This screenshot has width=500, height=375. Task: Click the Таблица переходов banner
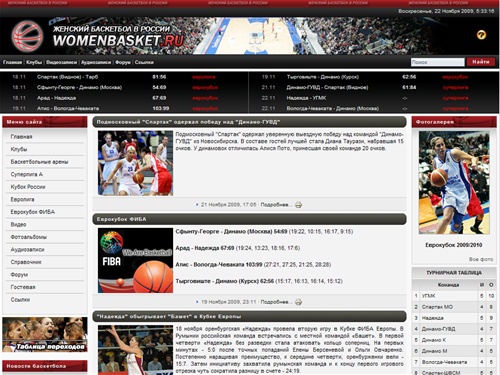click(45, 334)
